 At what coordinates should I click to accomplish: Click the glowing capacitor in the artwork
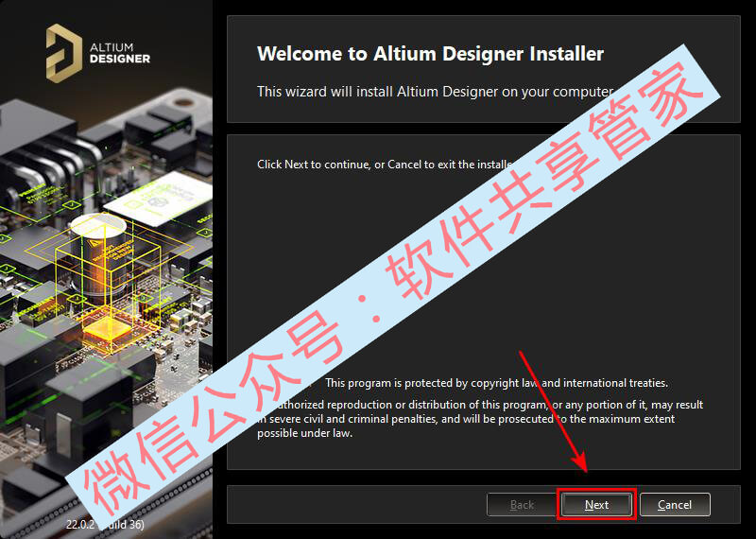point(100,258)
